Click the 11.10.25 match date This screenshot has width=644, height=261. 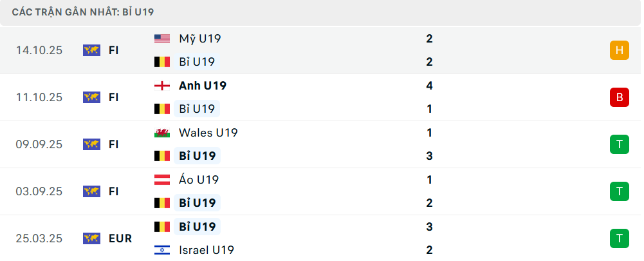(x=39, y=97)
